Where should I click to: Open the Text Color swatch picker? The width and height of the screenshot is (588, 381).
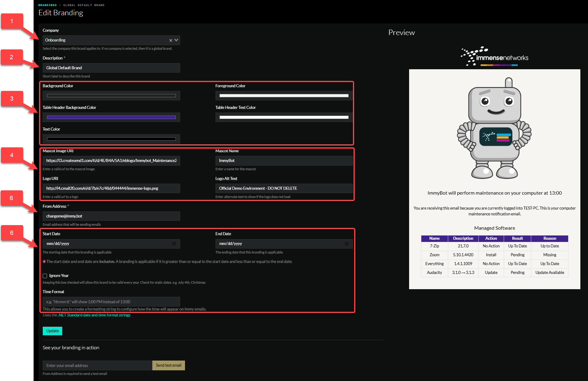coord(111,139)
